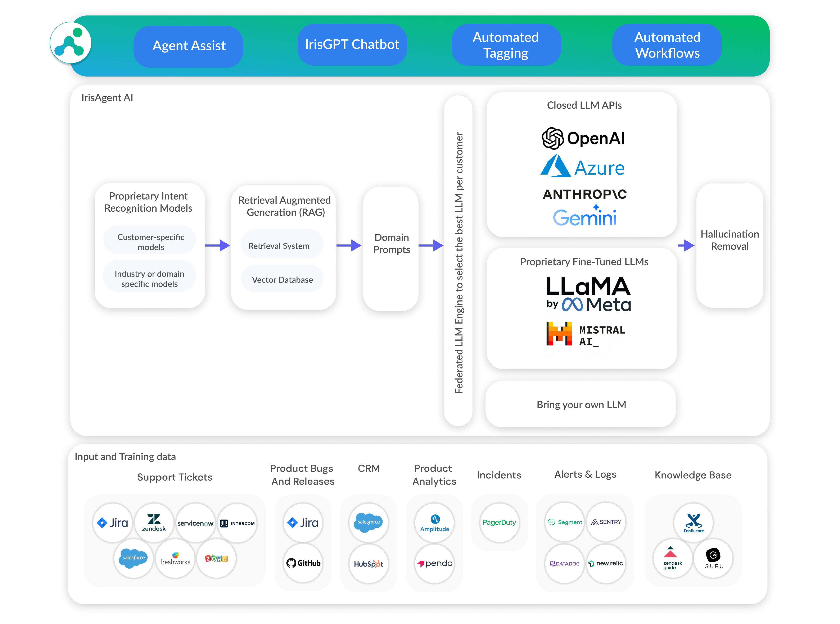Screen dimensions: 840x624
Task: Click the 'Proprietary Fine-Tuned LLMs' heading
Action: tap(584, 262)
